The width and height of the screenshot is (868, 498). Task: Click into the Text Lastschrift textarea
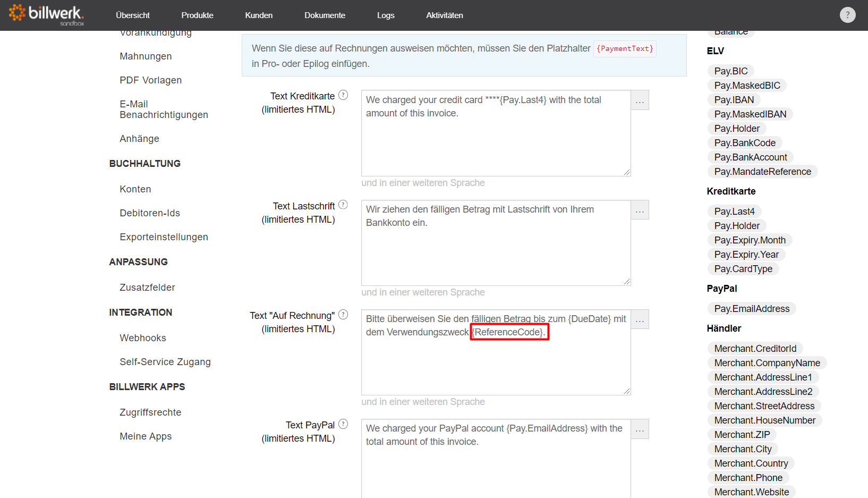click(496, 243)
